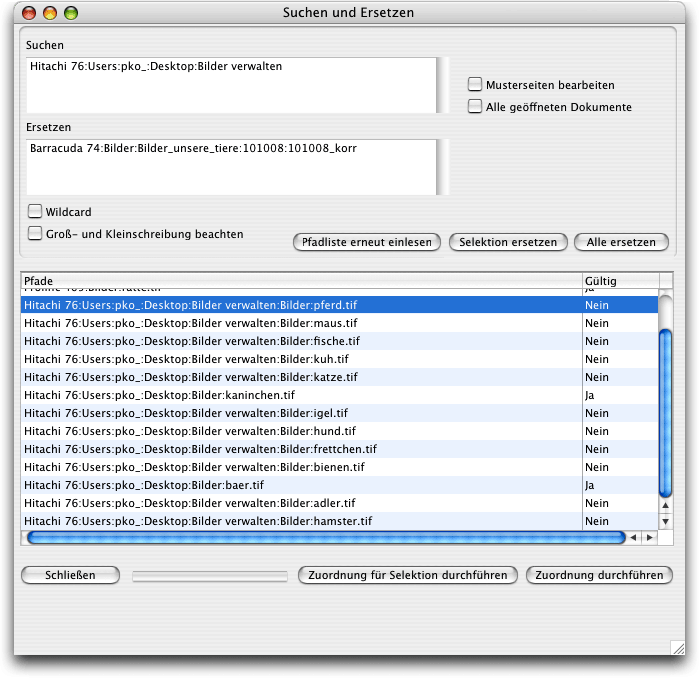
Task: Click the Gültig column header
Action: (621, 281)
